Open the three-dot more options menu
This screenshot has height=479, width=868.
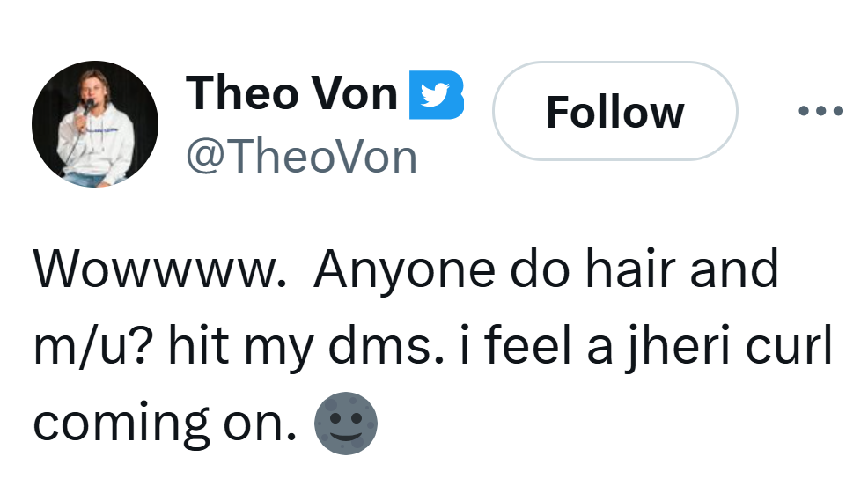[x=820, y=112]
